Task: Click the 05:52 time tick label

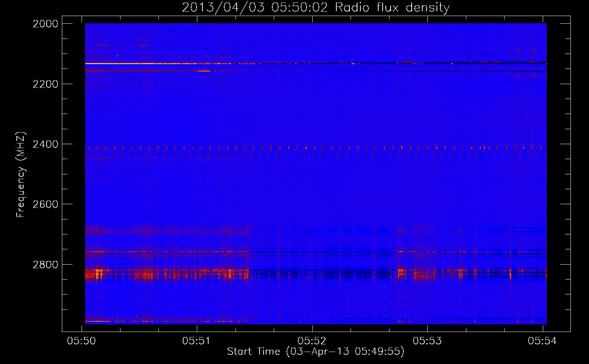Action: [x=312, y=341]
